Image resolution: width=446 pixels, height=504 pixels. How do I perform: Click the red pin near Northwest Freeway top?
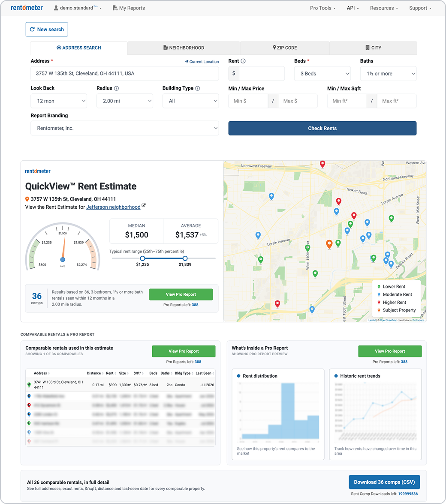tap(322, 164)
